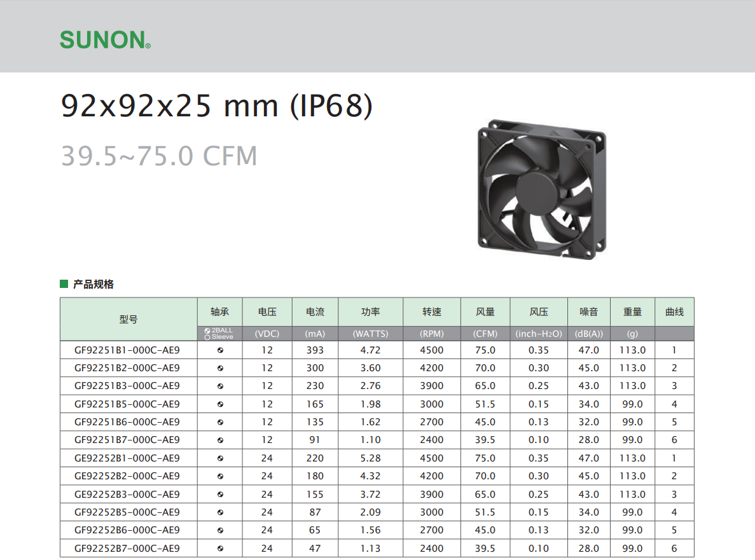Screen dimensions: 755x560
Task: Select model GF92251B7-000C-AE9
Action: pyautogui.click(x=127, y=440)
